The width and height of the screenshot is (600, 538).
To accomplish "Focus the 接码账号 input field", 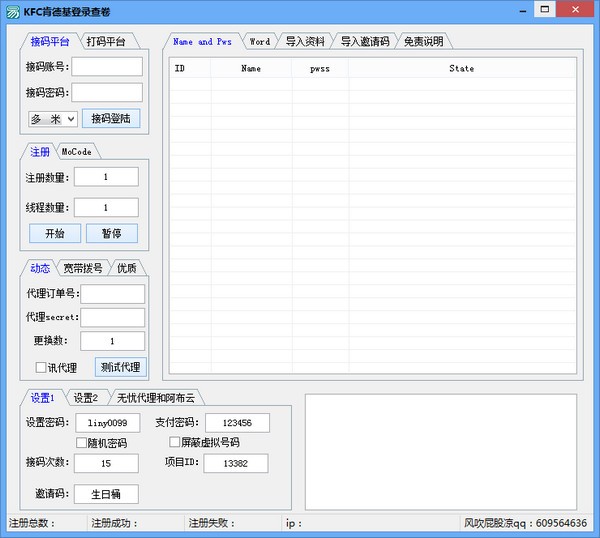I will 107,67.
